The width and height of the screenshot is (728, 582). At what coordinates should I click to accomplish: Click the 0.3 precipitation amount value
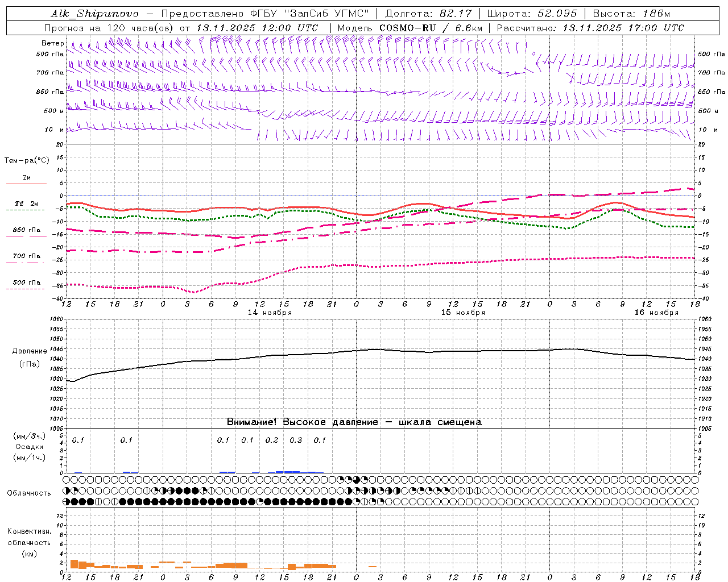pyautogui.click(x=296, y=440)
